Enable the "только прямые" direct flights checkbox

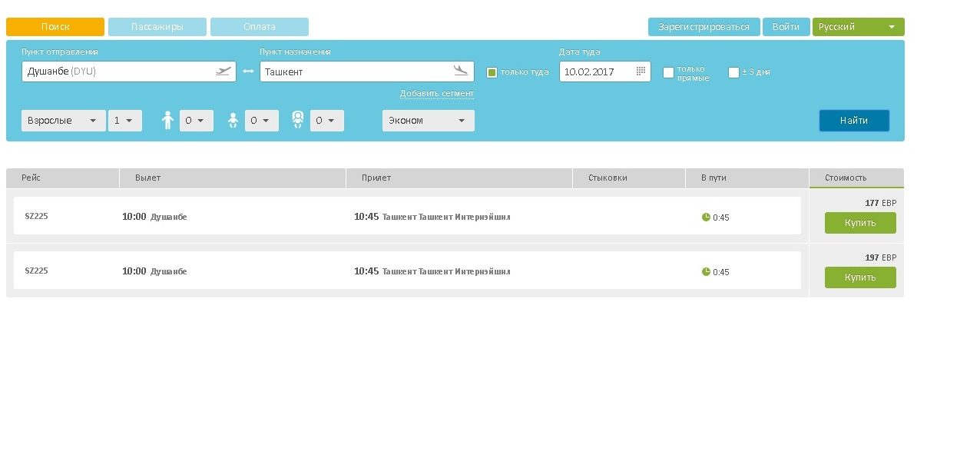(668, 72)
